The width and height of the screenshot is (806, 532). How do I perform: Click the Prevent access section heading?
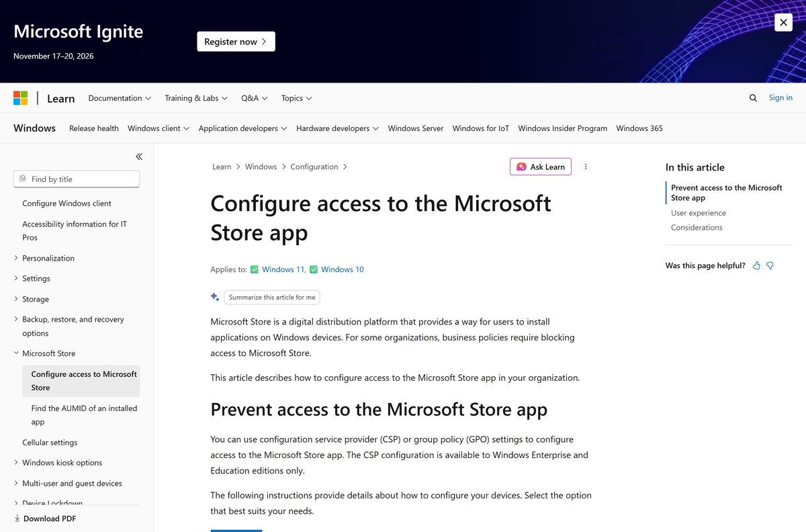[x=379, y=409]
